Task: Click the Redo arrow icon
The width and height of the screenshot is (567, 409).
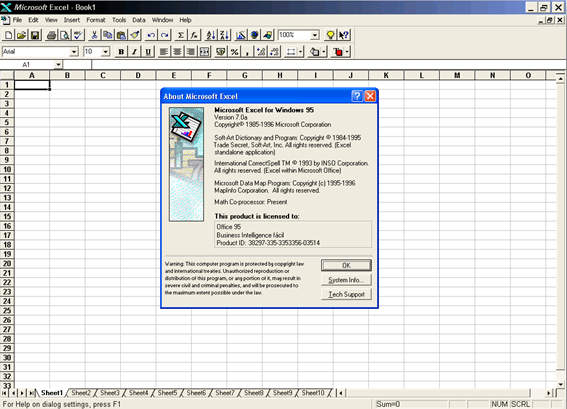Action: [165, 35]
